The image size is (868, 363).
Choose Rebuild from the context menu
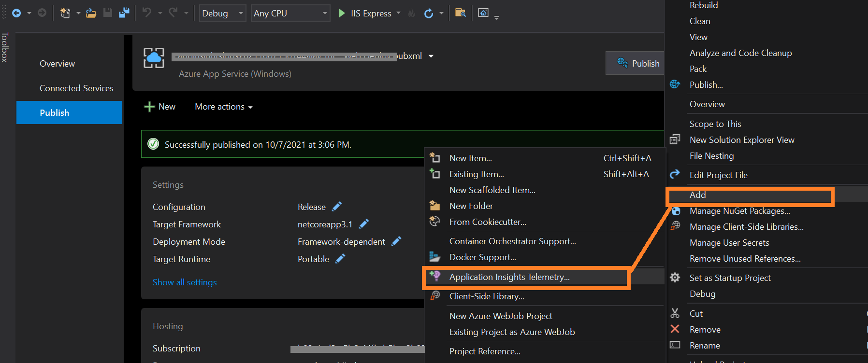[704, 5]
